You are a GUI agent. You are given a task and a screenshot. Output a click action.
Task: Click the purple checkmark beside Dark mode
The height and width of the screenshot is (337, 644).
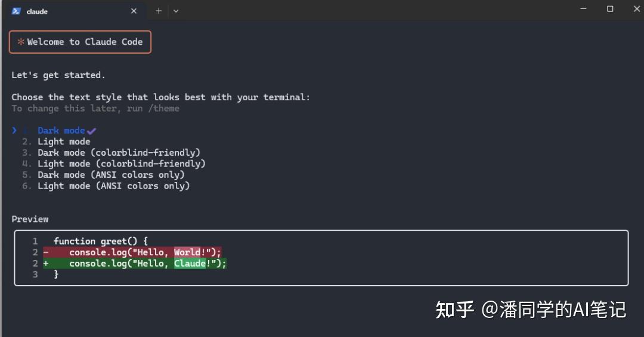point(91,131)
